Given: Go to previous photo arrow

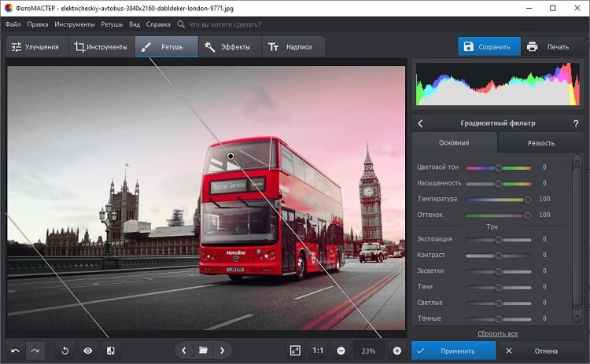Looking at the screenshot, I should [183, 351].
